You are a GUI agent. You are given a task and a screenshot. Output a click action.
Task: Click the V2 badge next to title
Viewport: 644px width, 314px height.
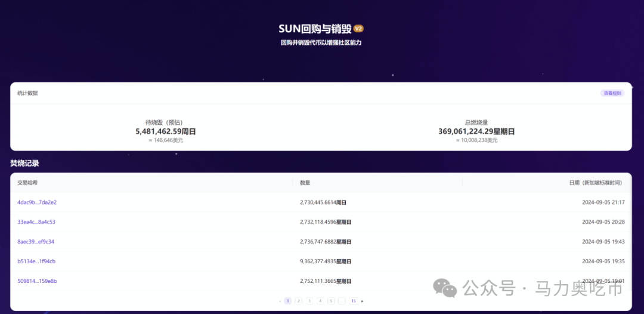click(358, 29)
